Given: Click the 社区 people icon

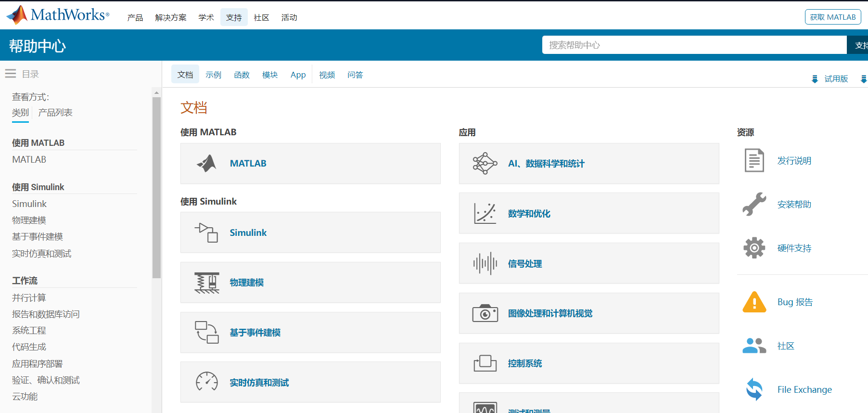Looking at the screenshot, I should coord(754,346).
